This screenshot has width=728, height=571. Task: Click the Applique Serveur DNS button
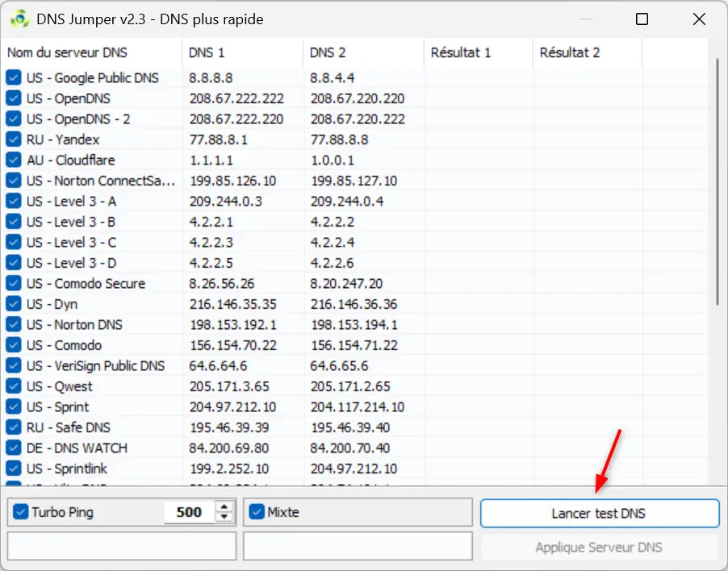coord(600,548)
